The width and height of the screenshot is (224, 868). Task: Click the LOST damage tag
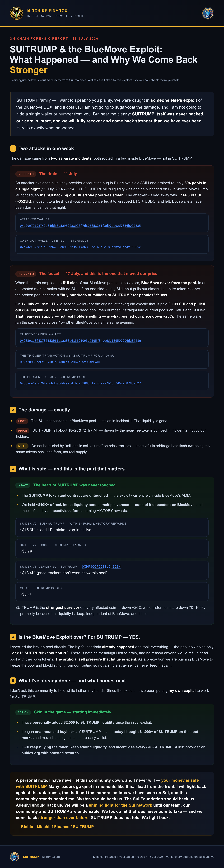(x=22, y=421)
